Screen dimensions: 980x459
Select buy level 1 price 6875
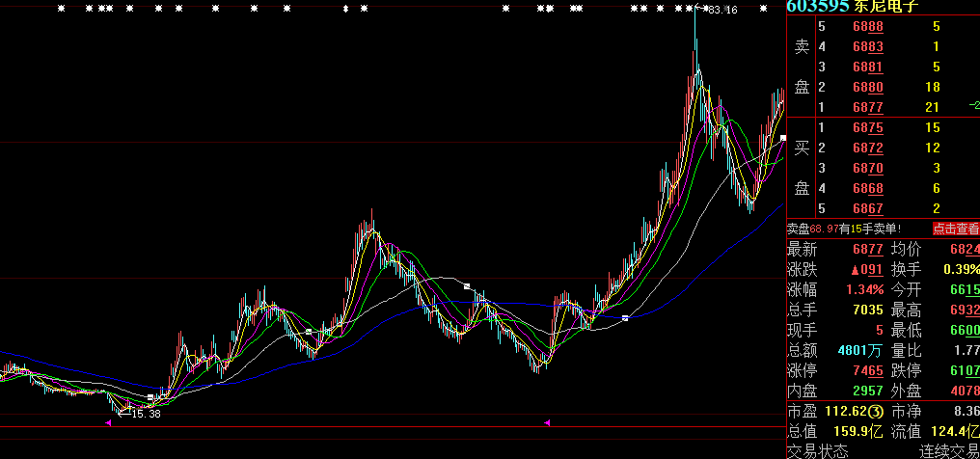point(867,127)
